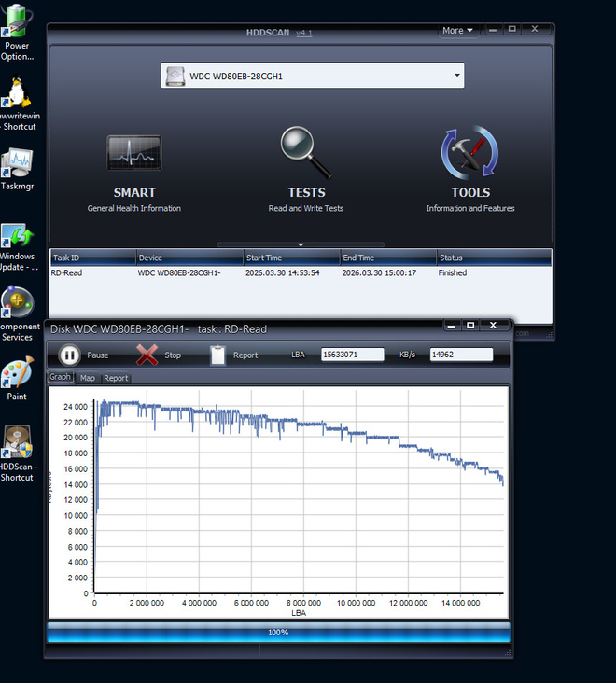This screenshot has height=683, width=616.
Task: Open Component Services desktop icon
Action: [18, 314]
